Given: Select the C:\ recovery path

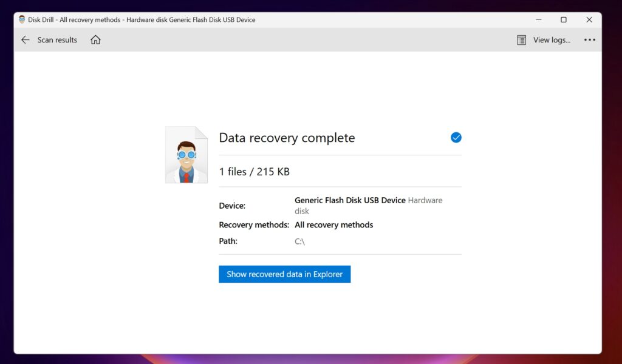Looking at the screenshot, I should 299,241.
